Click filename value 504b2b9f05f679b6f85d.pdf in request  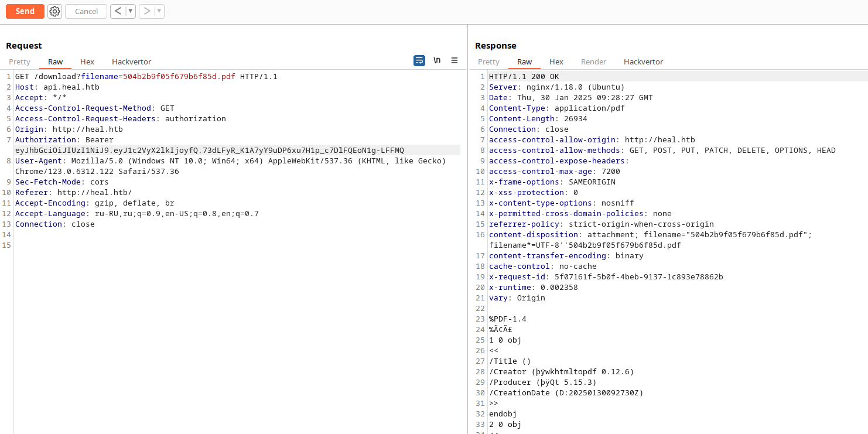pos(179,76)
